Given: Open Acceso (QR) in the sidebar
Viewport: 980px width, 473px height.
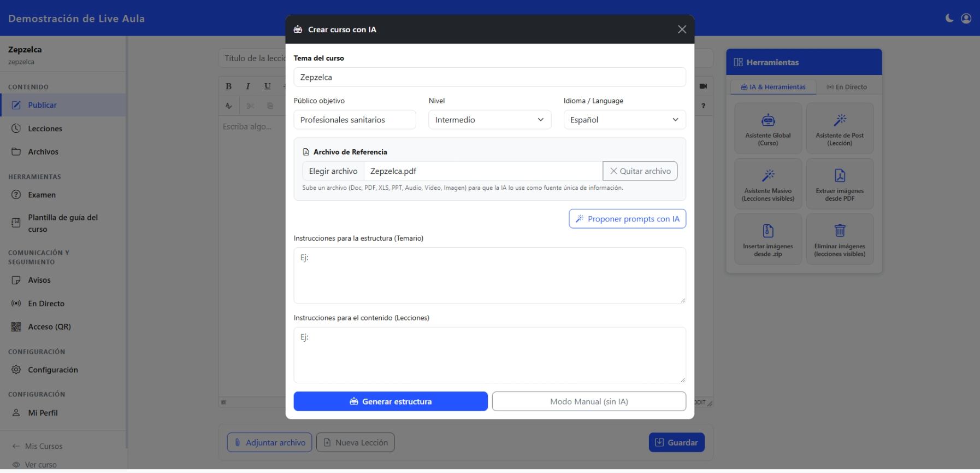Looking at the screenshot, I should pos(63,326).
